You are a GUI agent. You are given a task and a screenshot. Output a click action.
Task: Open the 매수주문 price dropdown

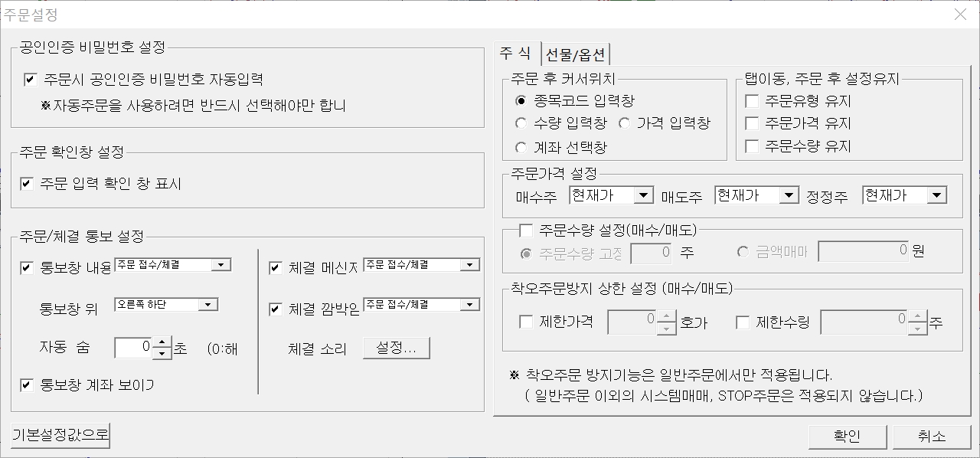click(643, 195)
